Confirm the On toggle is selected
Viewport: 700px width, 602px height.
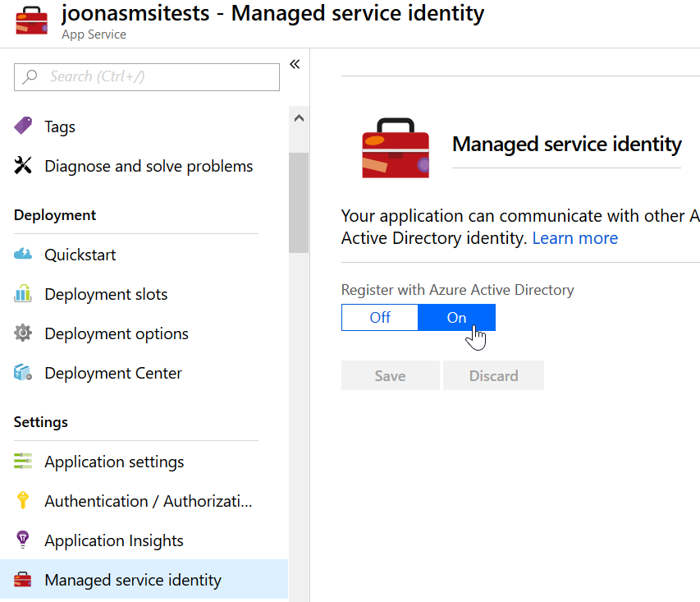tap(456, 317)
